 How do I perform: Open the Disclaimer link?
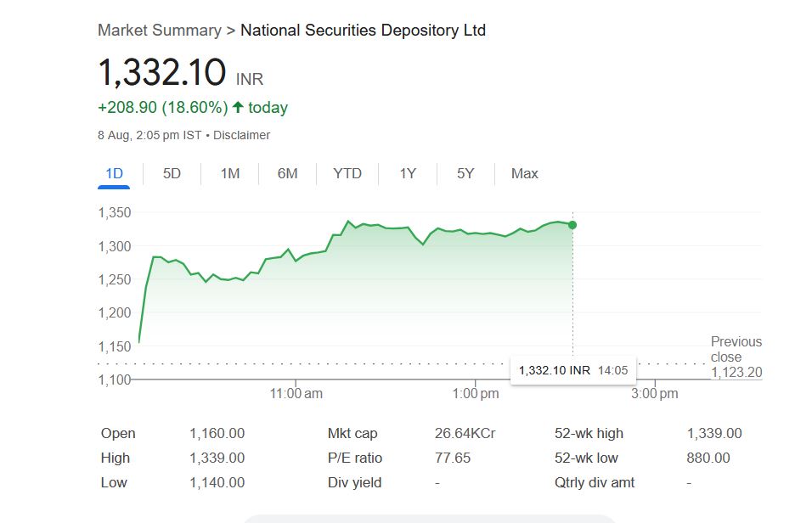point(241,135)
